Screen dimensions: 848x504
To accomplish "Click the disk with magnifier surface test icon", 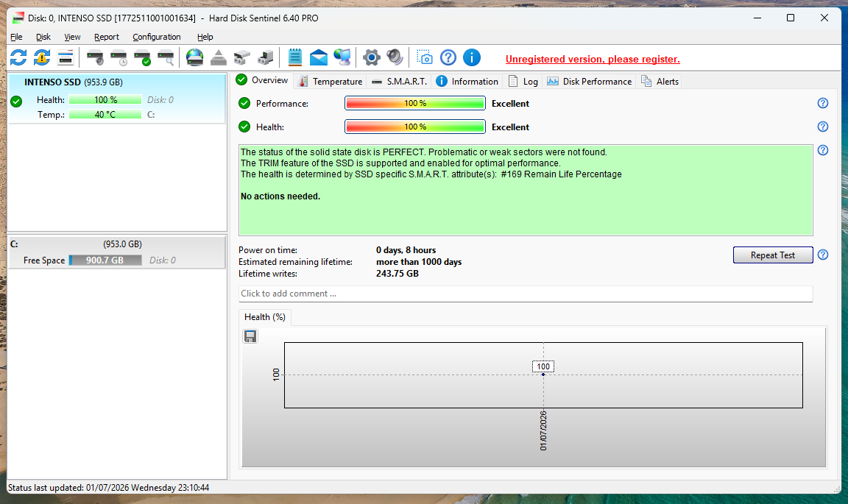I will click(166, 57).
